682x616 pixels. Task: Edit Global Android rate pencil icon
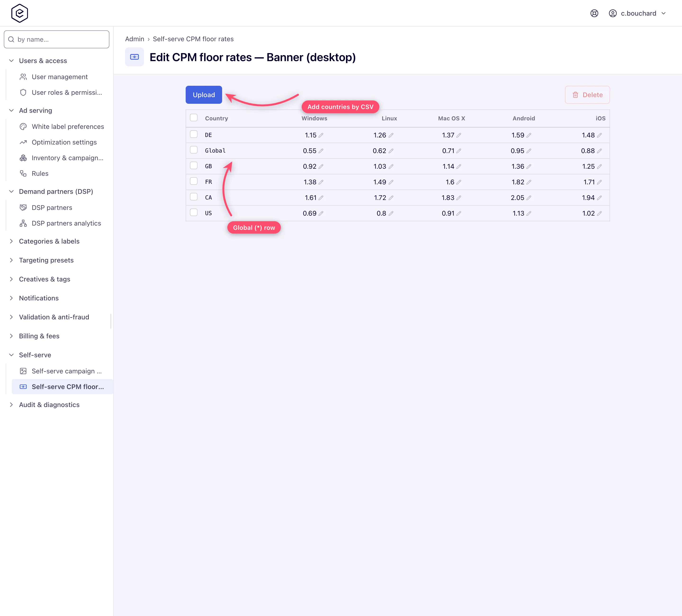(529, 151)
